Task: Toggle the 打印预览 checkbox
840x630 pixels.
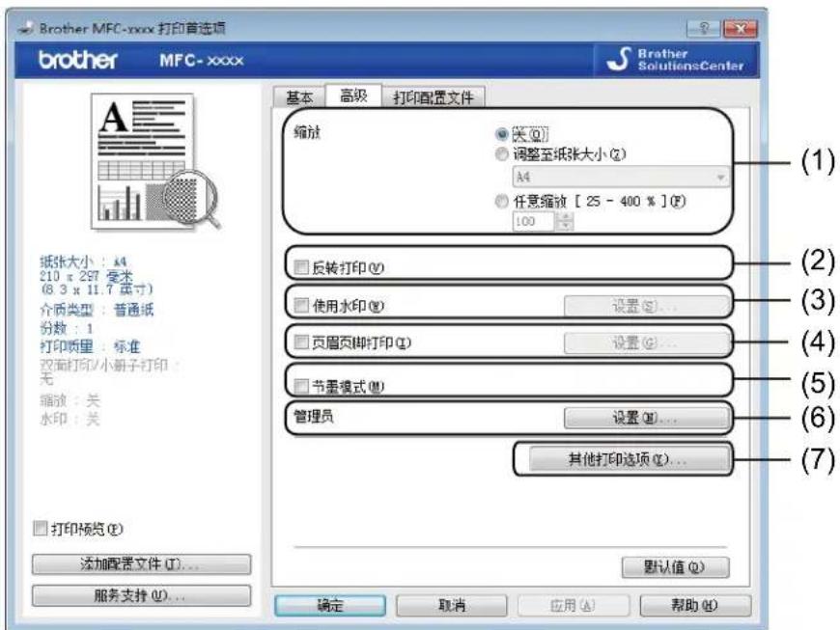Action: 41,529
